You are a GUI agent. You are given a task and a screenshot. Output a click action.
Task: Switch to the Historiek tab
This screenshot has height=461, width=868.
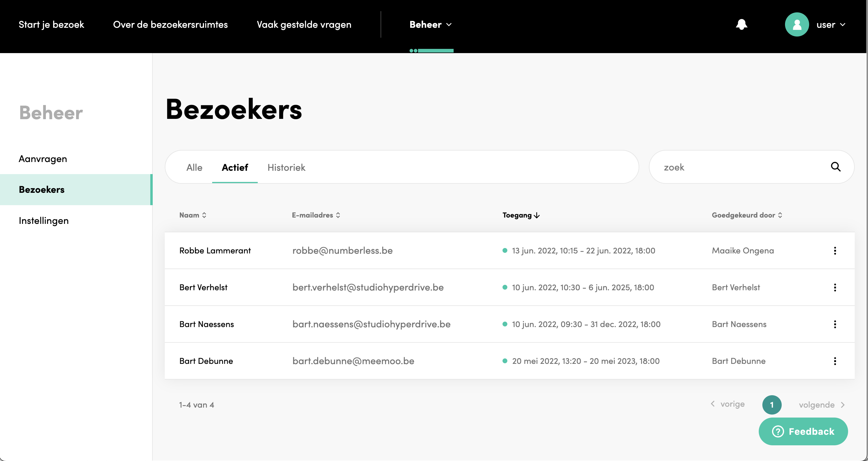click(286, 167)
